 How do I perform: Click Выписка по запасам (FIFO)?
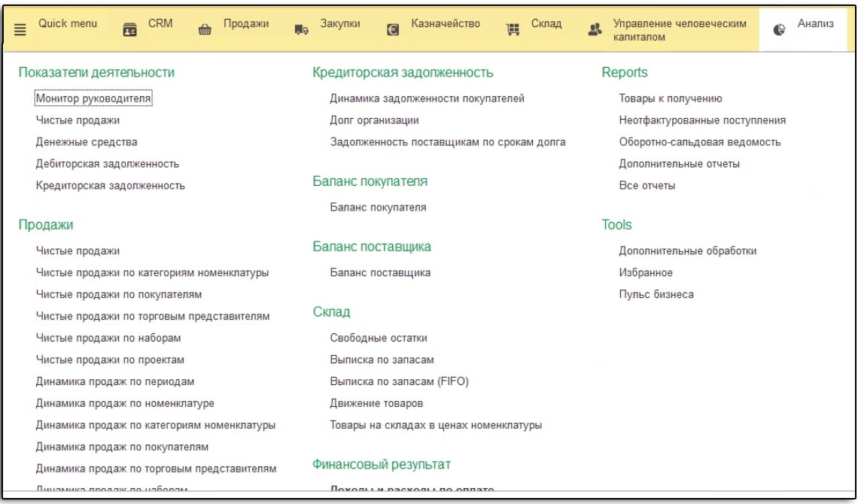(399, 382)
